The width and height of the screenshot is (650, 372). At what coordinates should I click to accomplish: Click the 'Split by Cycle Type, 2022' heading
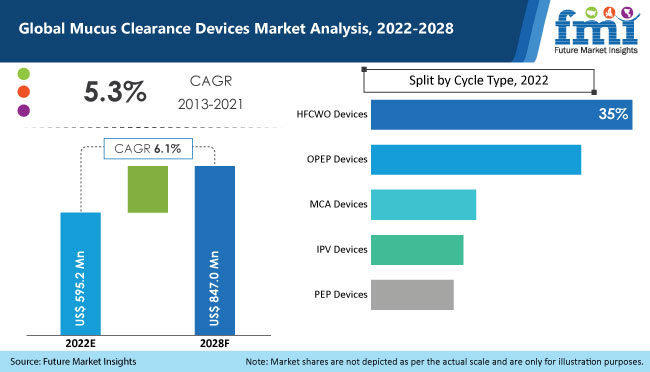479,80
